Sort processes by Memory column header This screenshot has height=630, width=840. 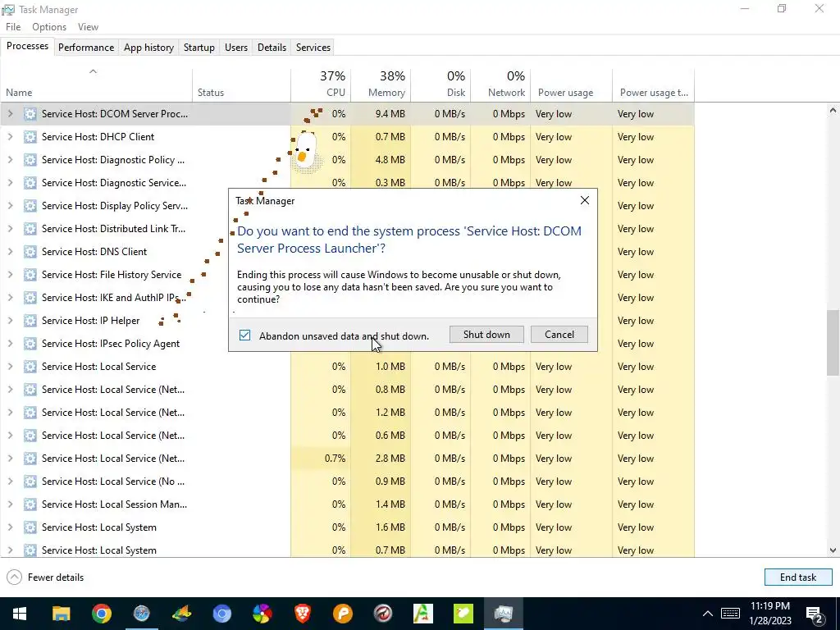click(x=381, y=84)
